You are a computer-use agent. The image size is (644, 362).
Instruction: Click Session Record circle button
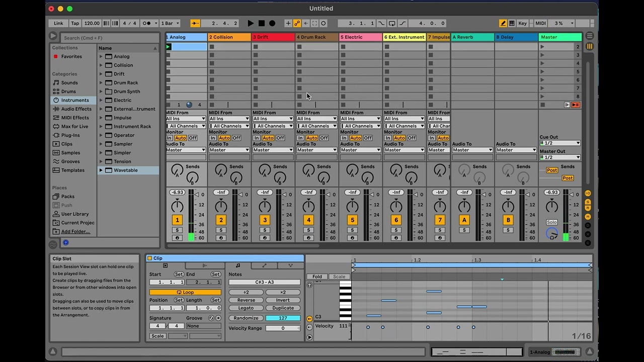click(x=324, y=23)
